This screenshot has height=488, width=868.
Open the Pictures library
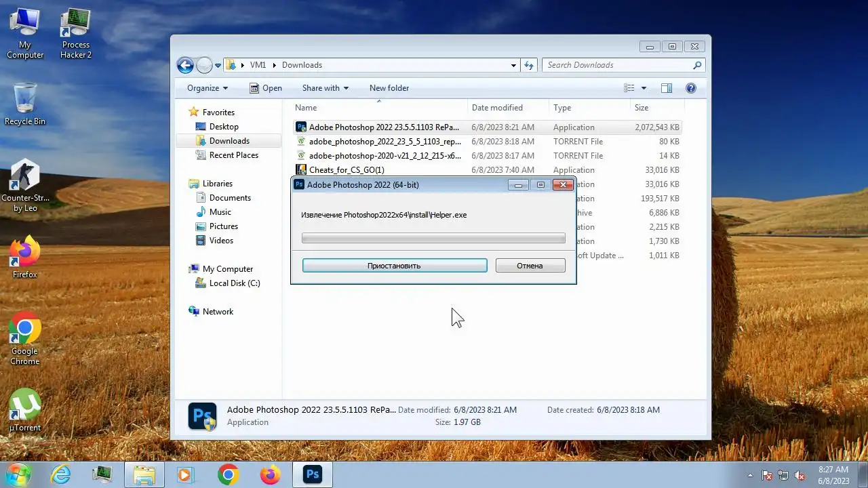point(224,226)
